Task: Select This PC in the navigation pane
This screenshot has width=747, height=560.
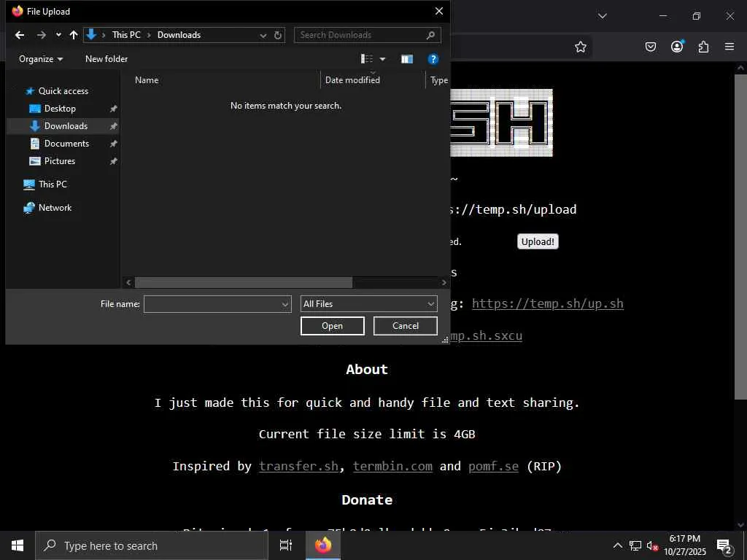Action: [x=53, y=184]
